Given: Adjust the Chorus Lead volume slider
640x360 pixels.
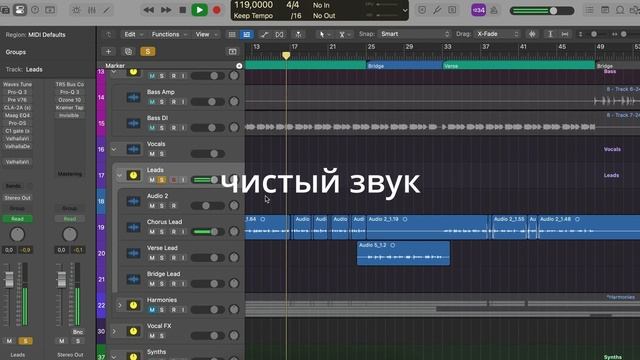Looking at the screenshot, I should point(207,232).
